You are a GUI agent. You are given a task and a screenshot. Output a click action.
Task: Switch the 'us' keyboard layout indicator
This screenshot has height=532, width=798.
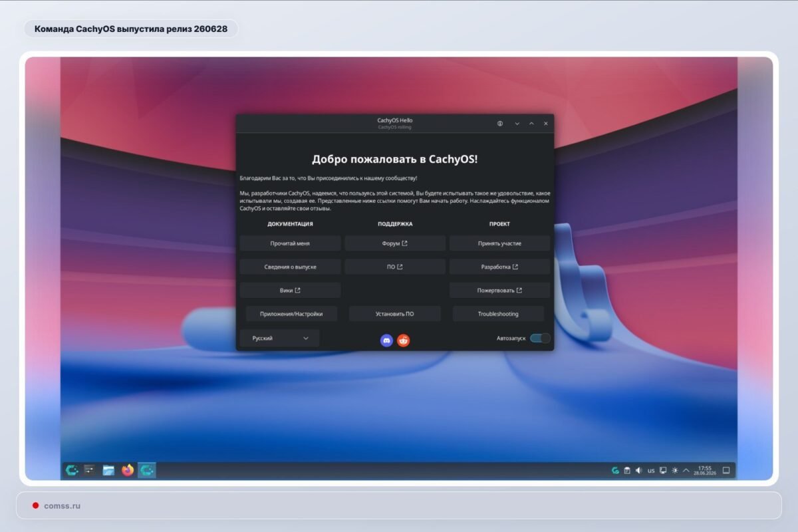coord(651,470)
